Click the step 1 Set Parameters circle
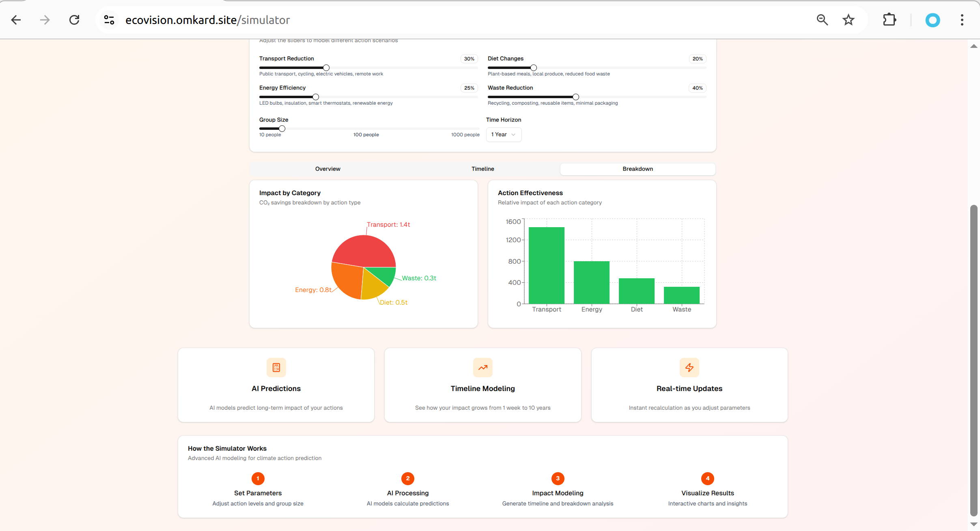This screenshot has width=980, height=531. tap(258, 479)
